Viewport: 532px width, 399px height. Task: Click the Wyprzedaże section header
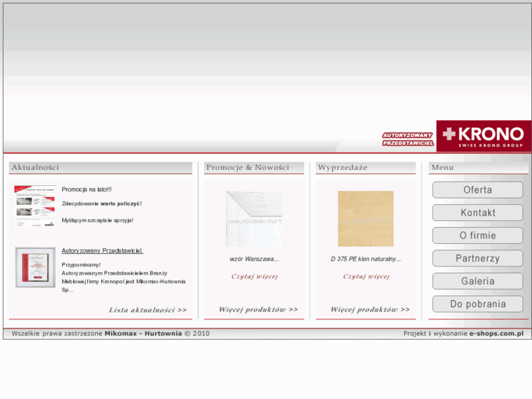tap(366, 168)
